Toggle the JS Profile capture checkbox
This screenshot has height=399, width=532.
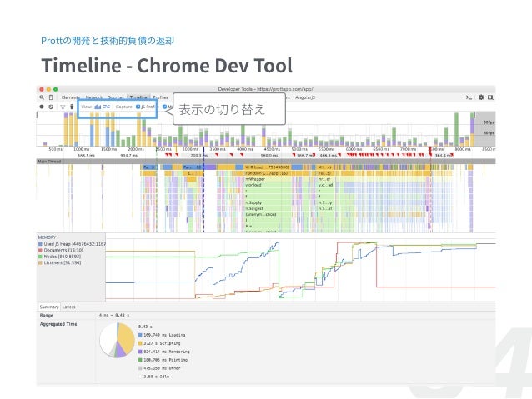click(138, 107)
